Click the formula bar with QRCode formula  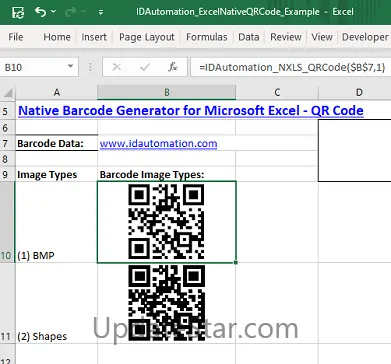tap(291, 67)
